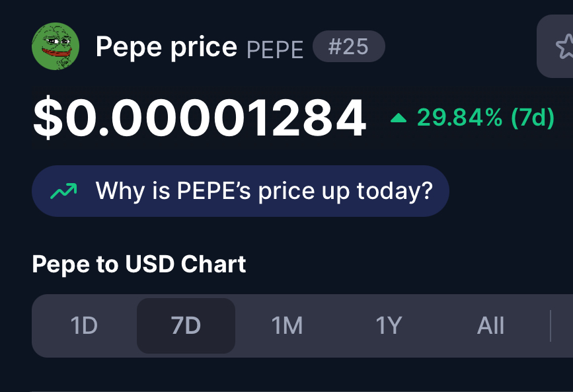Click the word today? in the blue pill
Screen dimensions: 573x392
(395, 192)
